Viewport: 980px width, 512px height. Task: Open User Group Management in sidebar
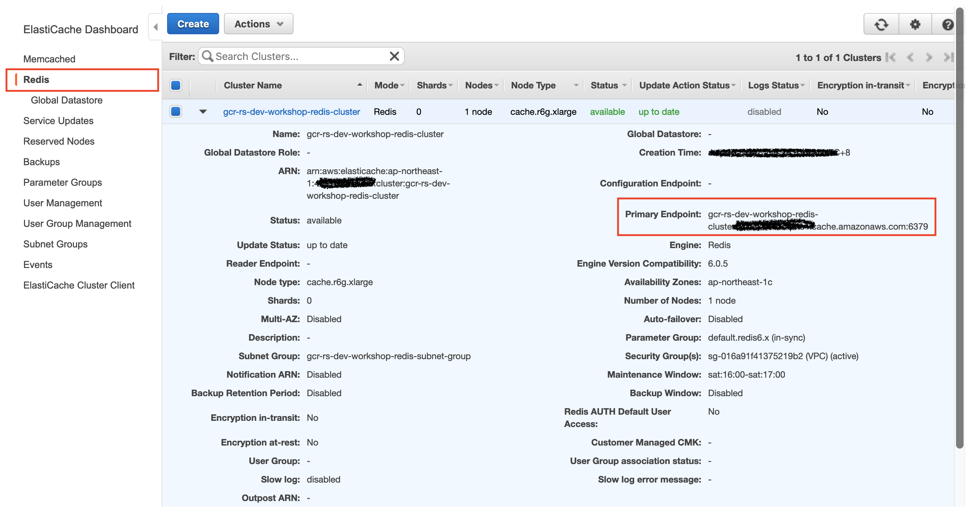pos(77,223)
